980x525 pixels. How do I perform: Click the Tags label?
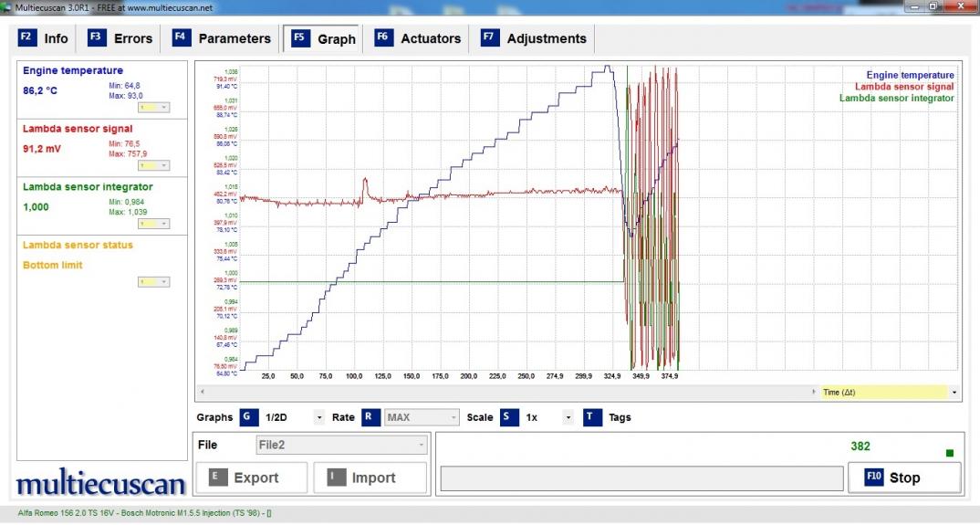click(x=620, y=417)
